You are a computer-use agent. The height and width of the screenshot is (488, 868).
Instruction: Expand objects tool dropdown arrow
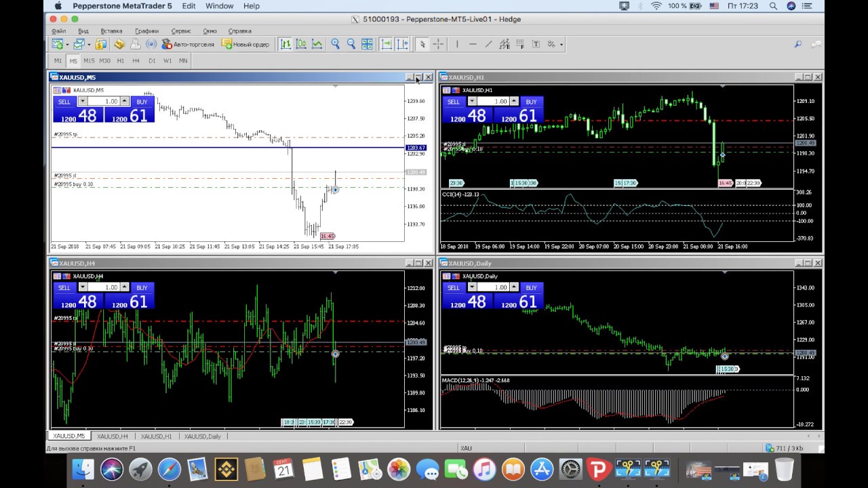tap(561, 45)
